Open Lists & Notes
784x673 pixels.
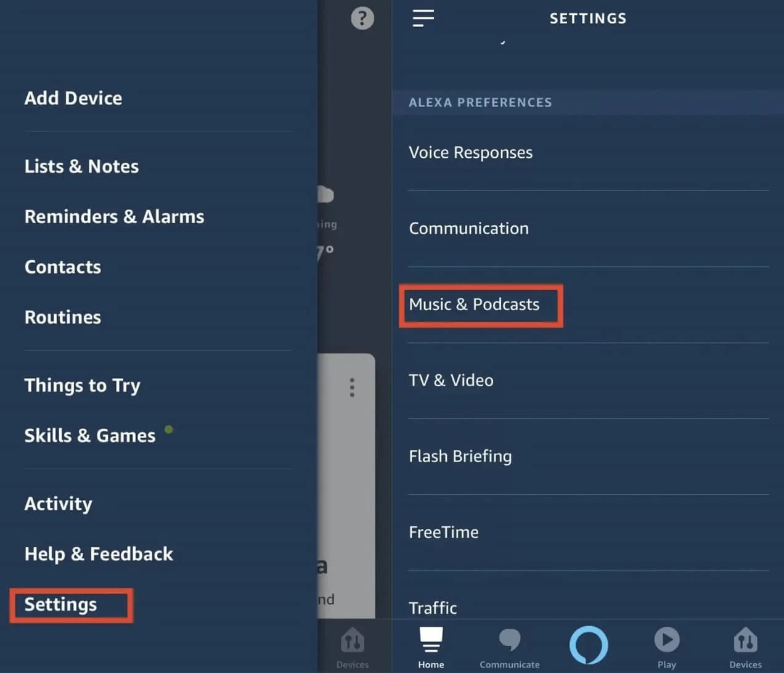tap(81, 166)
